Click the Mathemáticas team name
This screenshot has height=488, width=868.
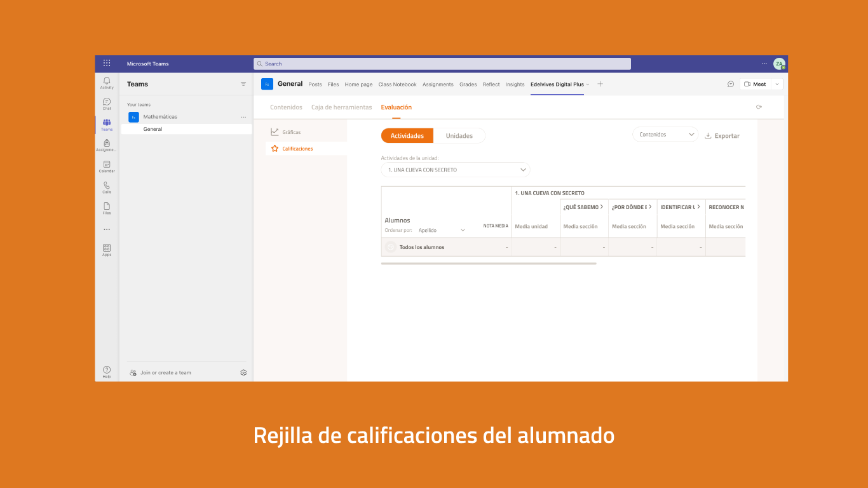[160, 117]
